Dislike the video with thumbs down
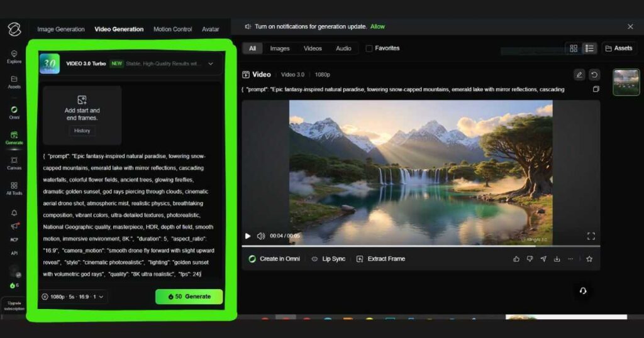 point(530,259)
